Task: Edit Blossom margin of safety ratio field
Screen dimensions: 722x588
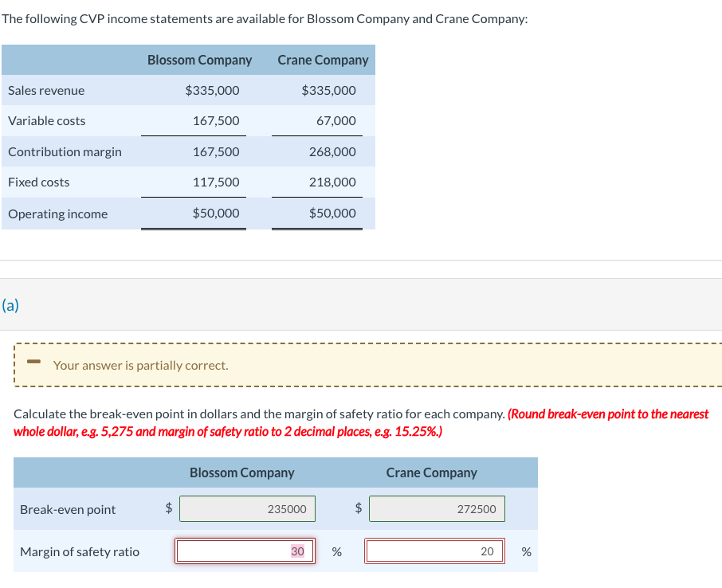Action: [245, 551]
